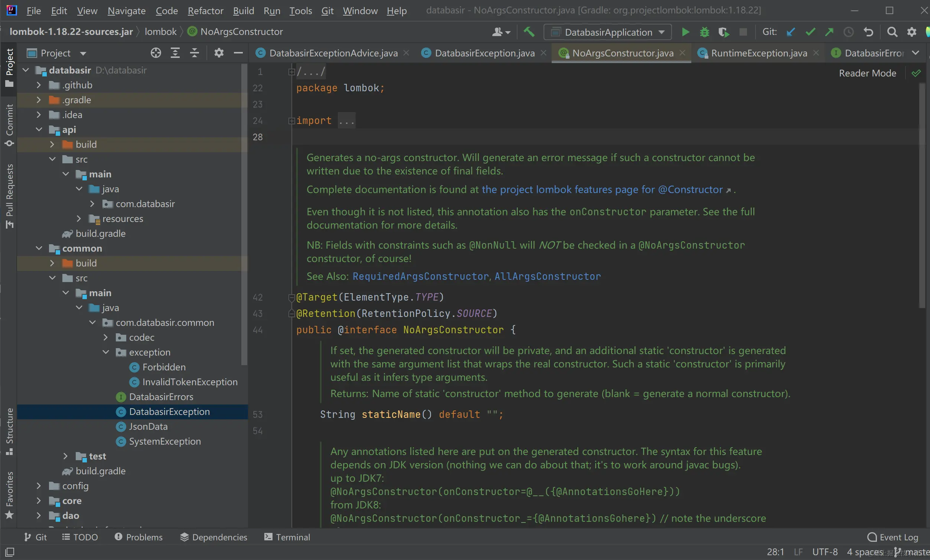Switch to DatabasirException.java tab
This screenshot has height=560, width=930.
(484, 53)
